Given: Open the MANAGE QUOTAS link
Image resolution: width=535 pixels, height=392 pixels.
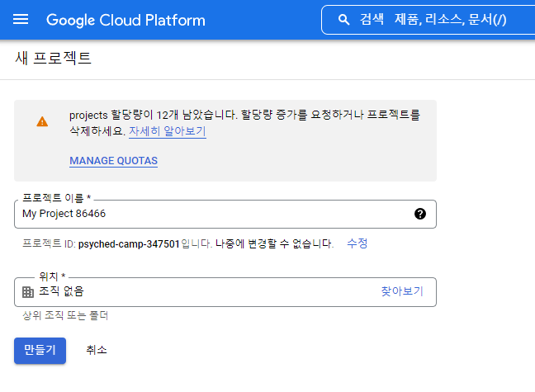Looking at the screenshot, I should pos(114,161).
